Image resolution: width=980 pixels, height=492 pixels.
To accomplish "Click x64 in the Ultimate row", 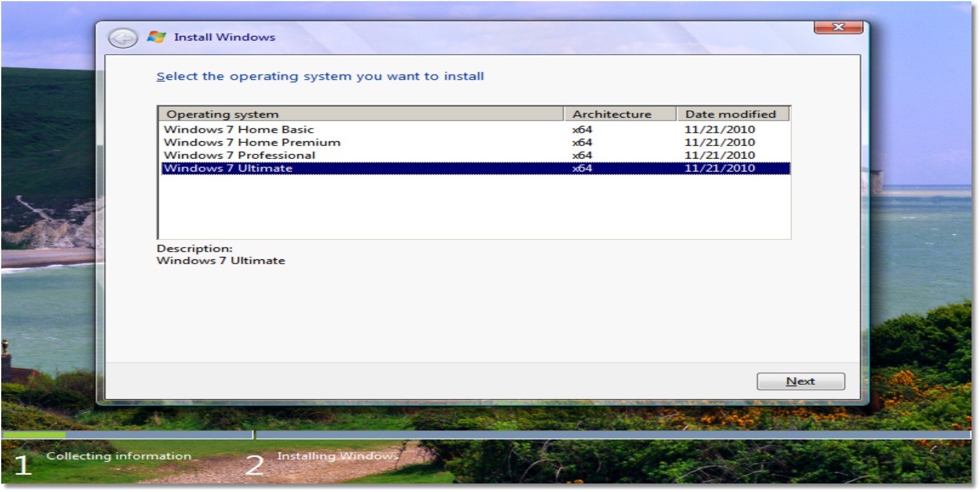I will point(582,168).
